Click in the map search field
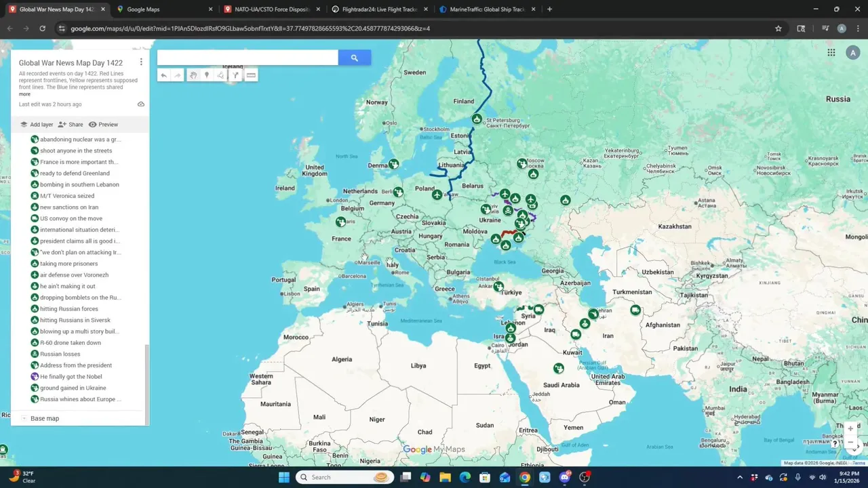The height and width of the screenshot is (488, 868). tap(248, 58)
